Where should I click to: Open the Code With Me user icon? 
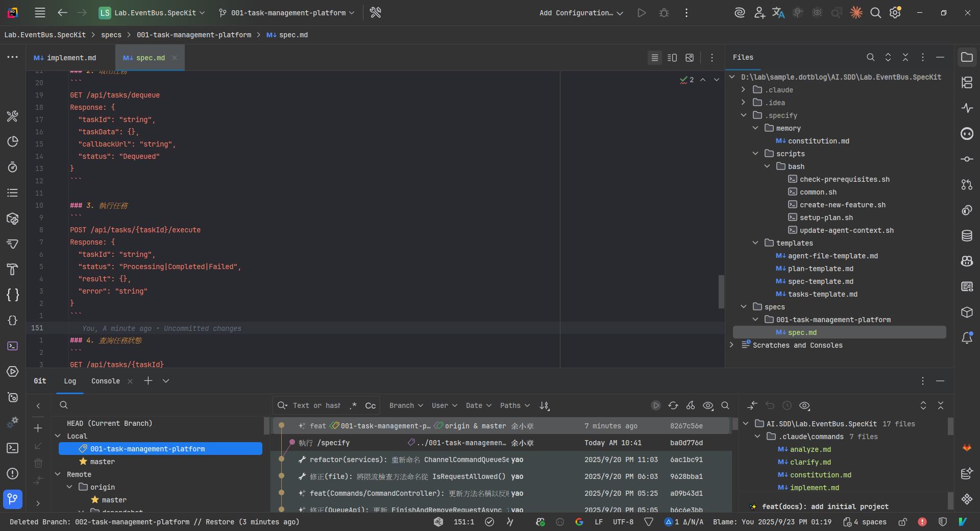point(759,13)
